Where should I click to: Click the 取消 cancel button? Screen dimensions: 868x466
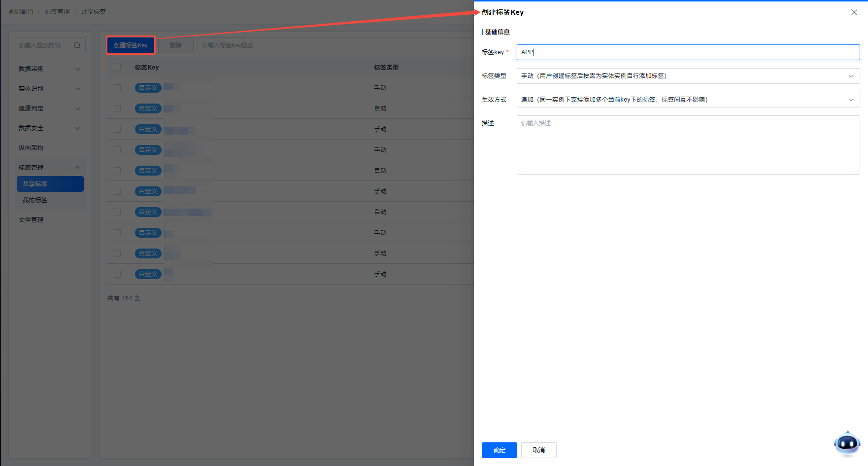(x=538, y=450)
